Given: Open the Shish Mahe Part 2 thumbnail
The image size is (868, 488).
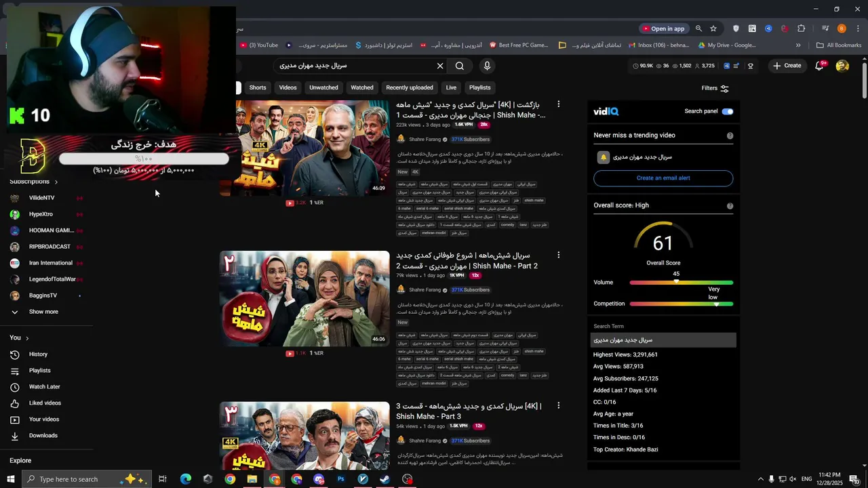Looking at the screenshot, I should (304, 299).
